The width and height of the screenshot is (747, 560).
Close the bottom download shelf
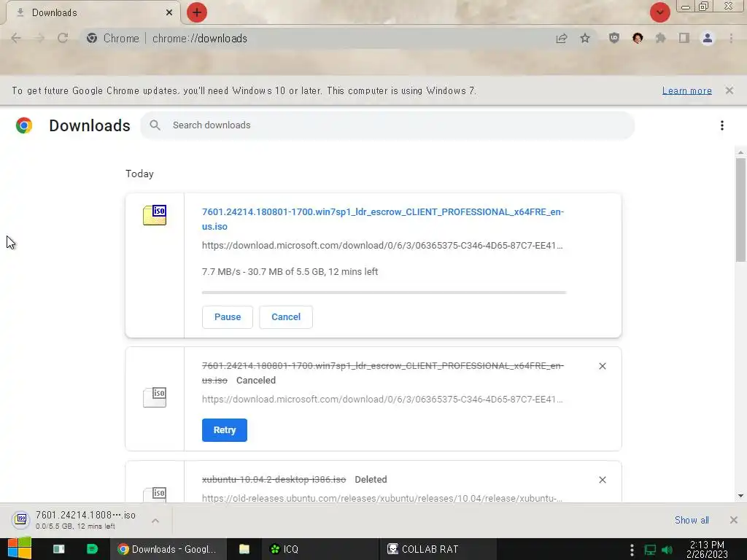(x=734, y=520)
